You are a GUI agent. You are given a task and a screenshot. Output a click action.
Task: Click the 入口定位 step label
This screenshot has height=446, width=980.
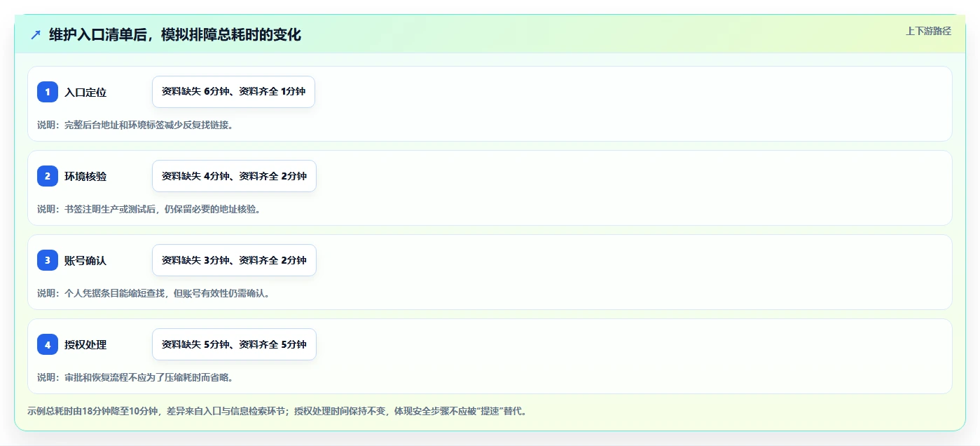(85, 92)
